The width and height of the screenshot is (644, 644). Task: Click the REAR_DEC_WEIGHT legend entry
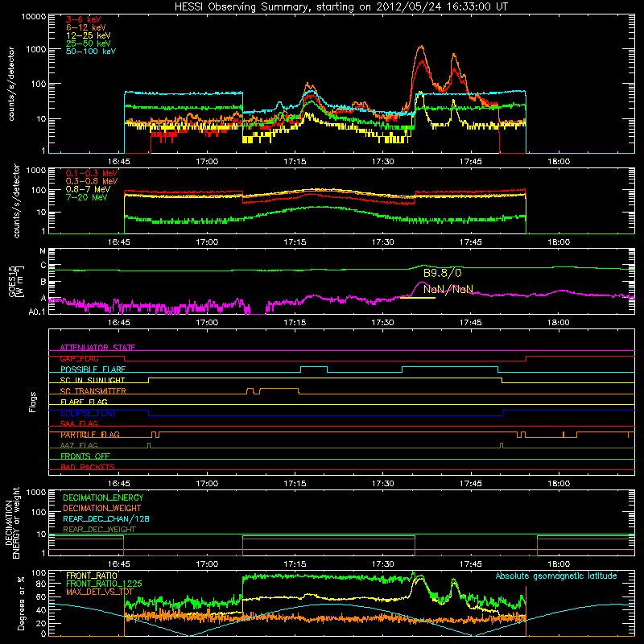(99, 530)
